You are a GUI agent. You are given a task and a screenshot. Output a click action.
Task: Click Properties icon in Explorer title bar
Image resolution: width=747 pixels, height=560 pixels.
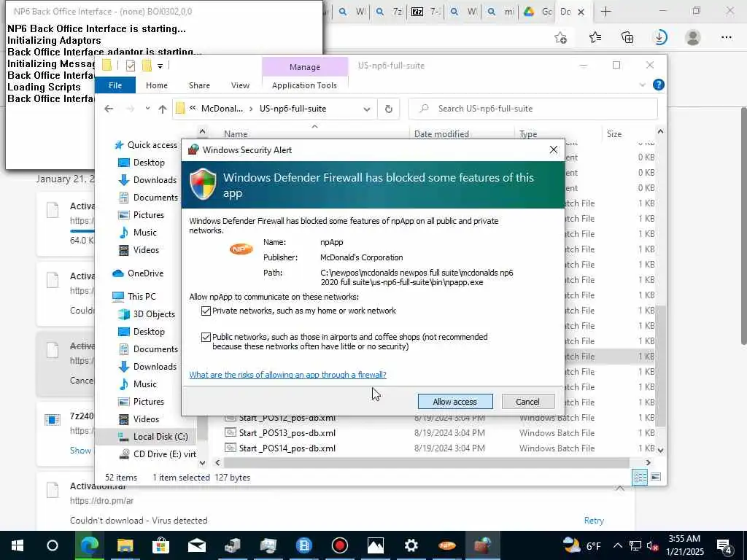tap(130, 66)
